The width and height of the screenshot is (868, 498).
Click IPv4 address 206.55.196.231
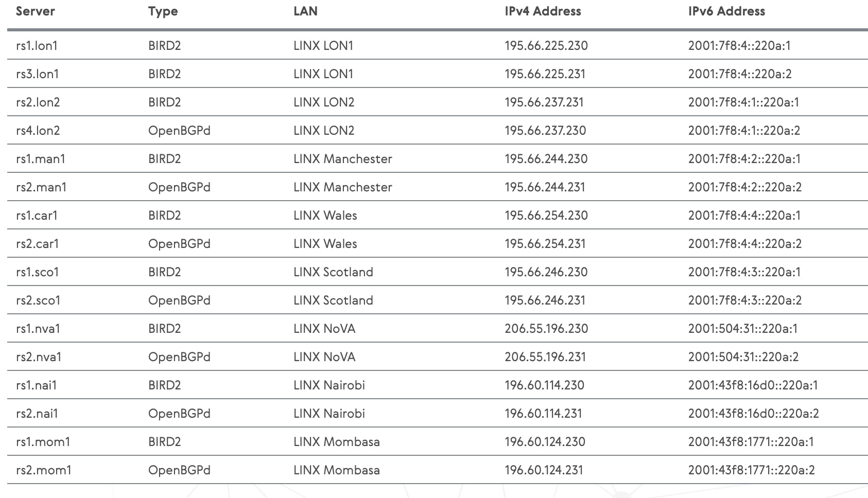coord(545,357)
